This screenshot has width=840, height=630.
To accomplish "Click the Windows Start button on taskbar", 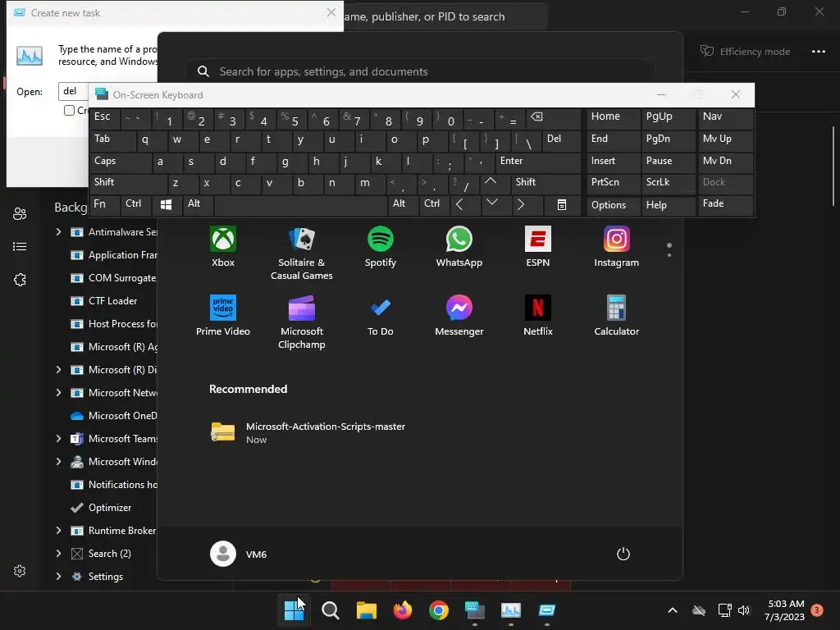I will 294,610.
